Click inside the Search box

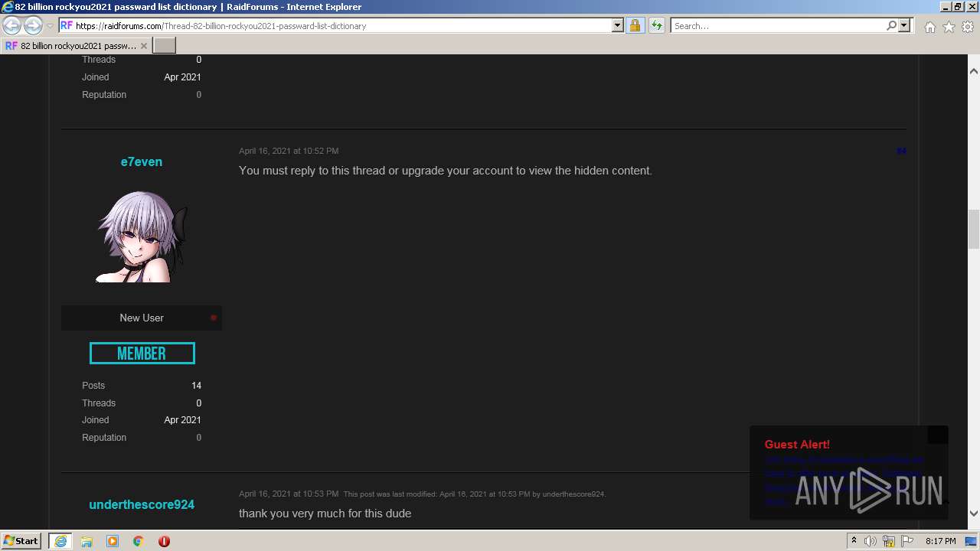(778, 25)
